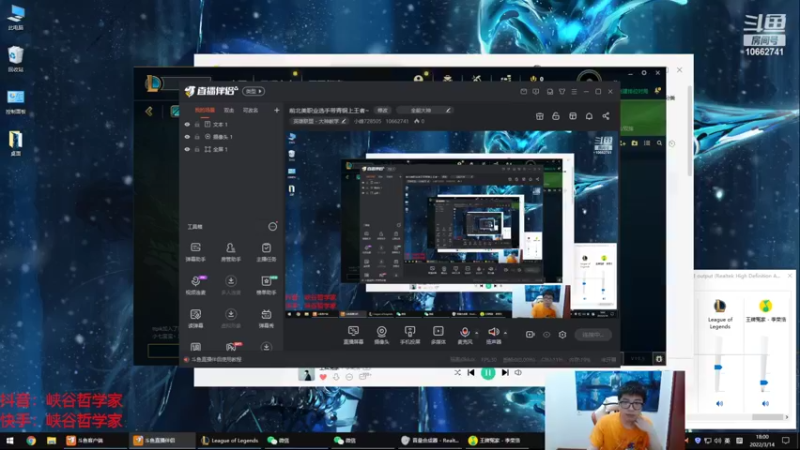
Task: Click the 修改 title edit button
Action: [x=383, y=110]
